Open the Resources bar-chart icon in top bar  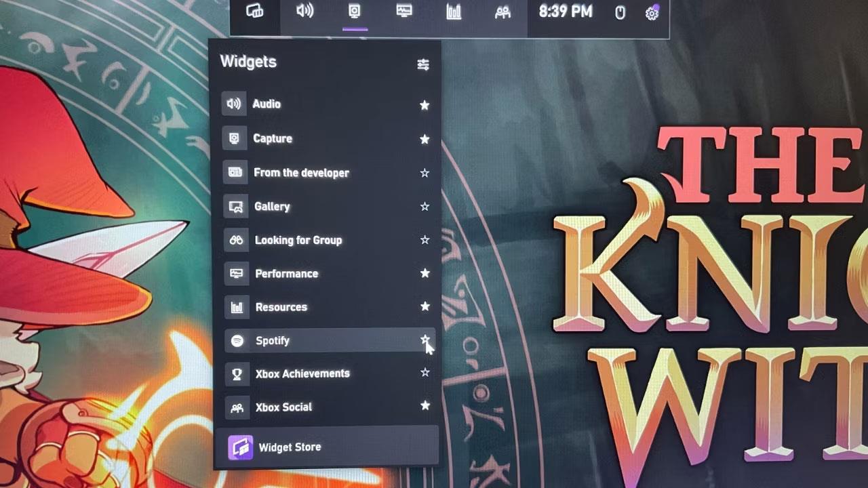pyautogui.click(x=454, y=12)
